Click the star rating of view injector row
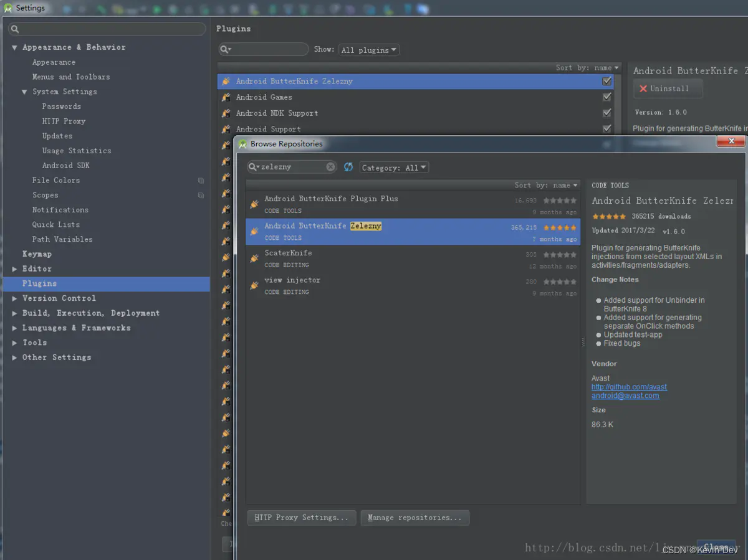 click(x=560, y=282)
